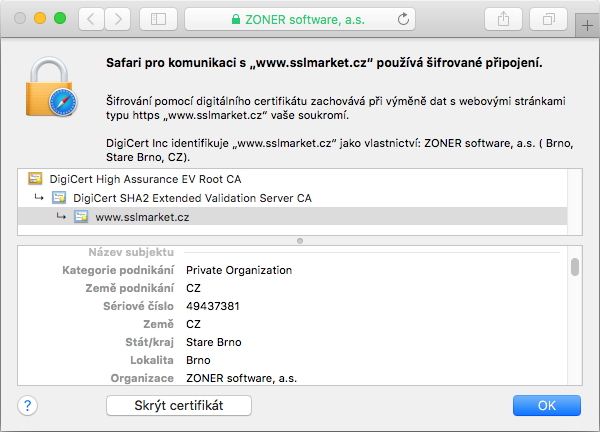This screenshot has width=600, height=432.
Task: Reload the page with the refresh icon
Action: 403,19
